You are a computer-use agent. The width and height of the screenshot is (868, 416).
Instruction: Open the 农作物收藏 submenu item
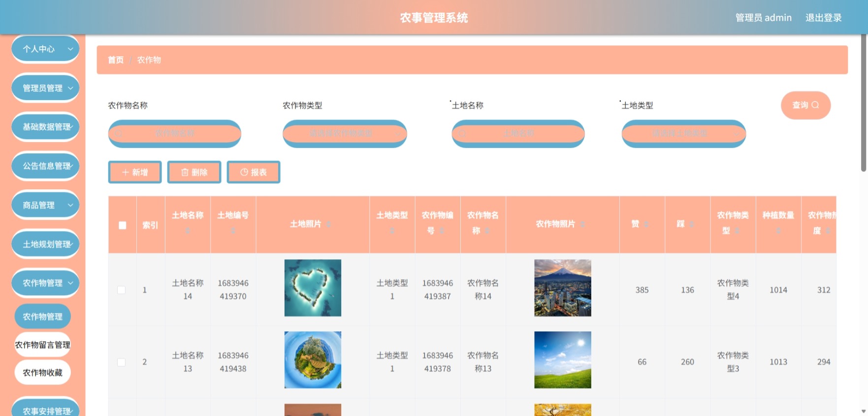pos(43,373)
